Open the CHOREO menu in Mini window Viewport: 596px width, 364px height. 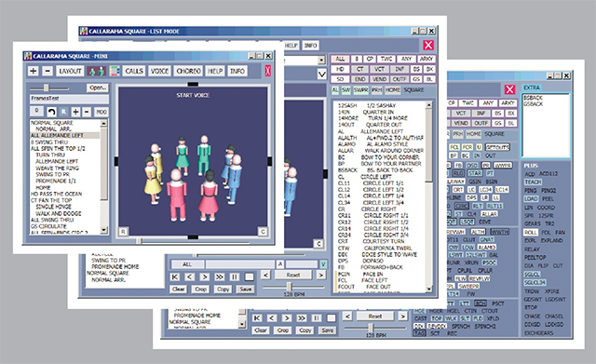(188, 71)
